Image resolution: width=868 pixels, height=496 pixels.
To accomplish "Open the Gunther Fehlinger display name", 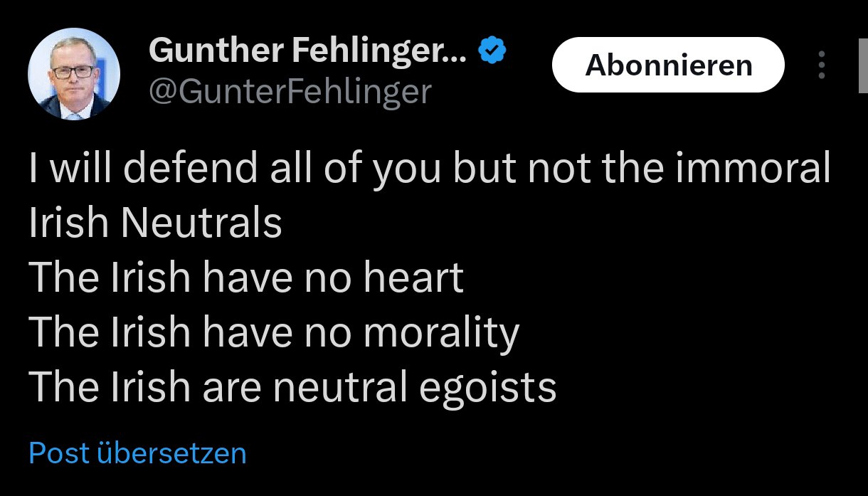I will [x=307, y=51].
